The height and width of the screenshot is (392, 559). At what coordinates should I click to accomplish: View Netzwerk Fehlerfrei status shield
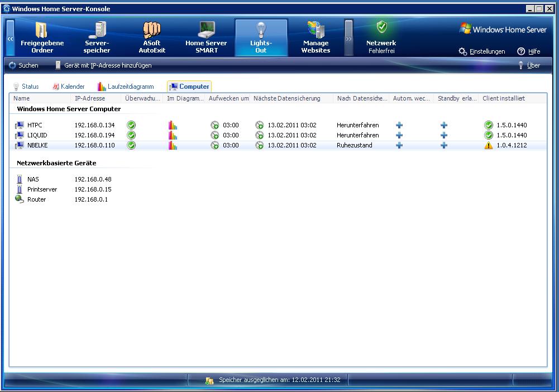(381, 27)
